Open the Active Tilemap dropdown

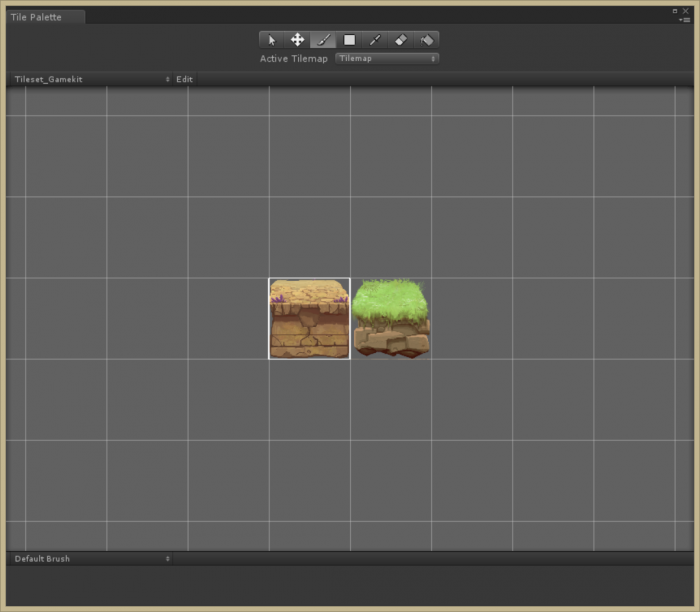click(387, 59)
